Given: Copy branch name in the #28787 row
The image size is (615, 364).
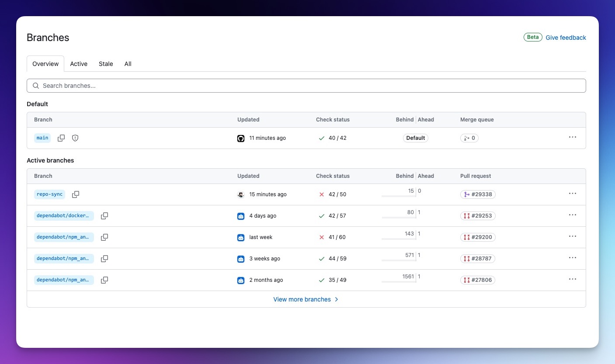Looking at the screenshot, I should coord(104,259).
